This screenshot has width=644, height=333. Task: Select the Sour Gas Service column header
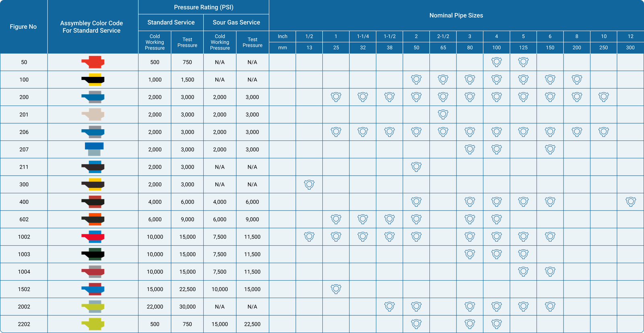(x=236, y=23)
